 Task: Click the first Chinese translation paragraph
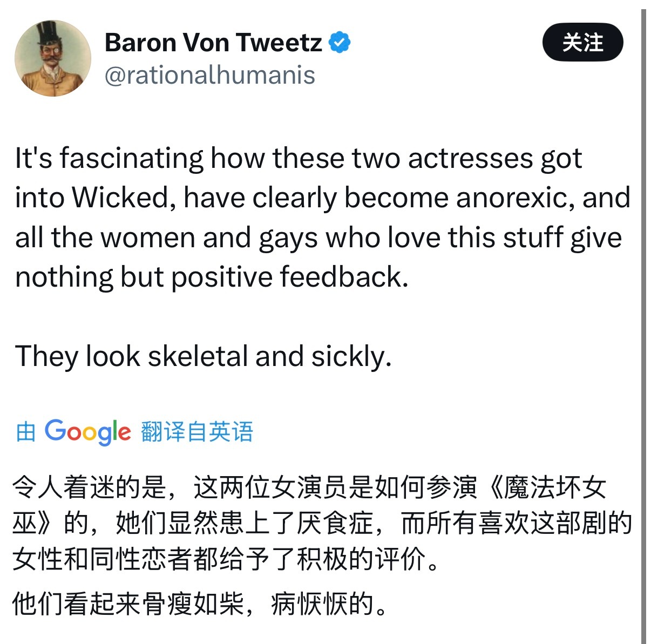322,523
